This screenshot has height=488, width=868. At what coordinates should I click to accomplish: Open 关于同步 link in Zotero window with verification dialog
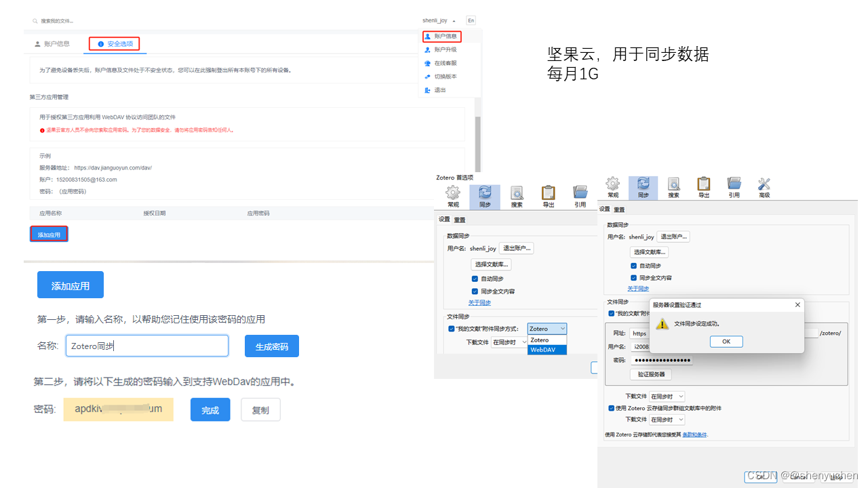click(639, 289)
